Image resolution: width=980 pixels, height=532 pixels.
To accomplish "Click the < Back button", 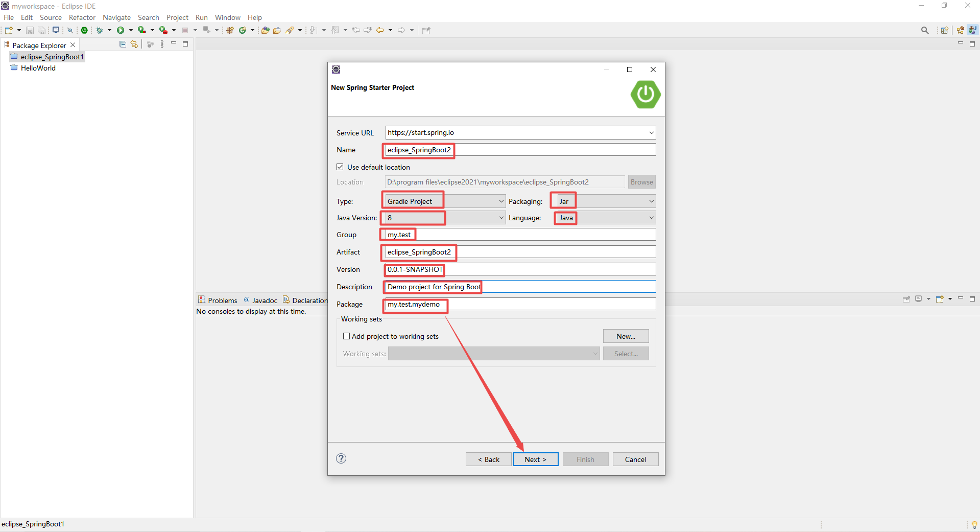I will pos(489,459).
